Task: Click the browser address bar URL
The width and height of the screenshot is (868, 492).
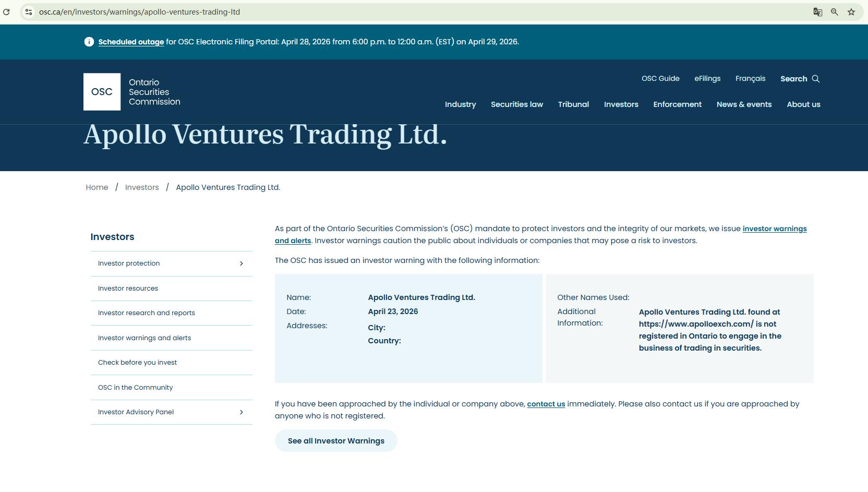Action: [x=139, y=12]
